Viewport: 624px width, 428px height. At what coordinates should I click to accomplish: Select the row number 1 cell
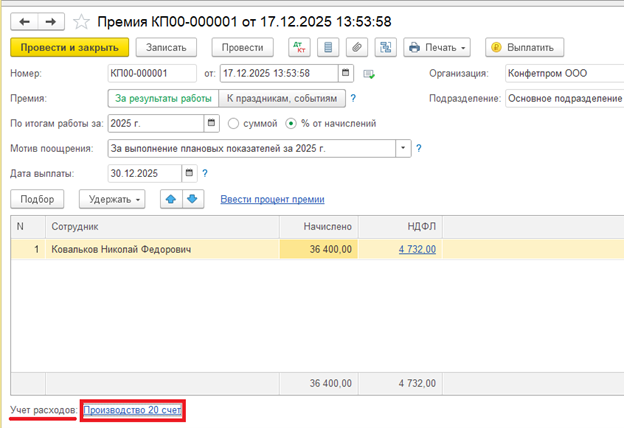[28, 249]
